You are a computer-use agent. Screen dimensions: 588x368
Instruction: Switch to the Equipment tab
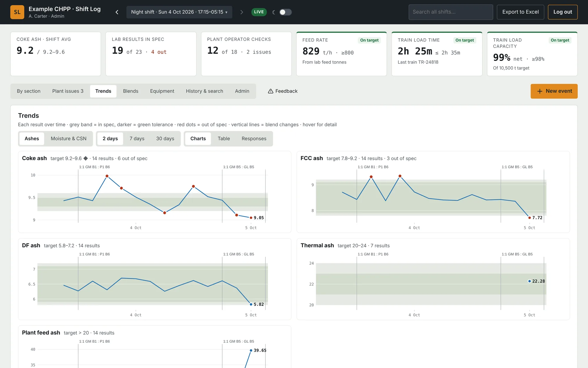162,91
